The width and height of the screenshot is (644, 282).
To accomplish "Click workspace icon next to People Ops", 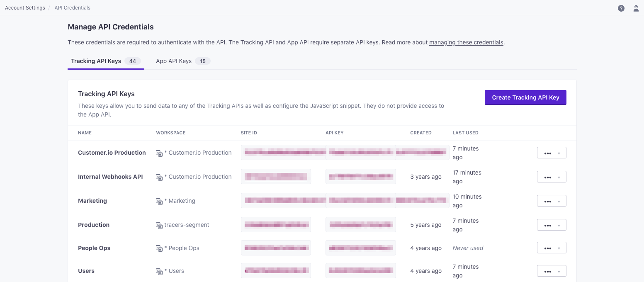I will 159,248.
